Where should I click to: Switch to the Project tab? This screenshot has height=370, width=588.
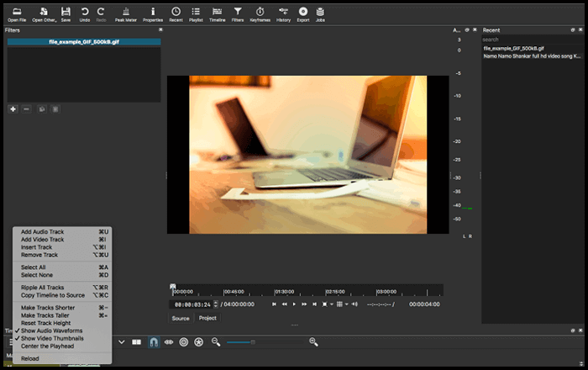[x=207, y=318]
